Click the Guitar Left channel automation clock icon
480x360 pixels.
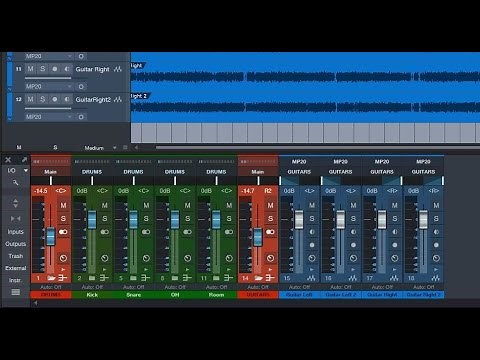(312, 258)
